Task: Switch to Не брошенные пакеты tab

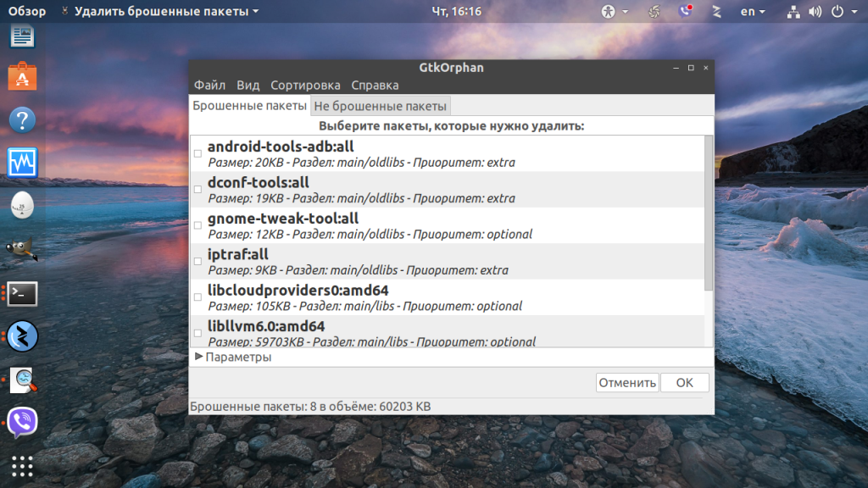Action: pyautogui.click(x=380, y=106)
